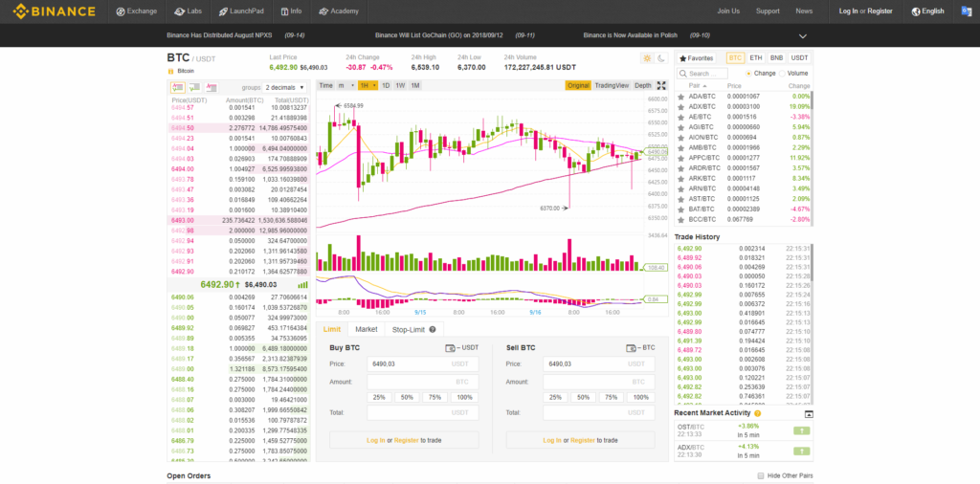The width and height of the screenshot is (980, 484).
Task: Collapse the Recent Market Activity panel
Action: pos(809,414)
